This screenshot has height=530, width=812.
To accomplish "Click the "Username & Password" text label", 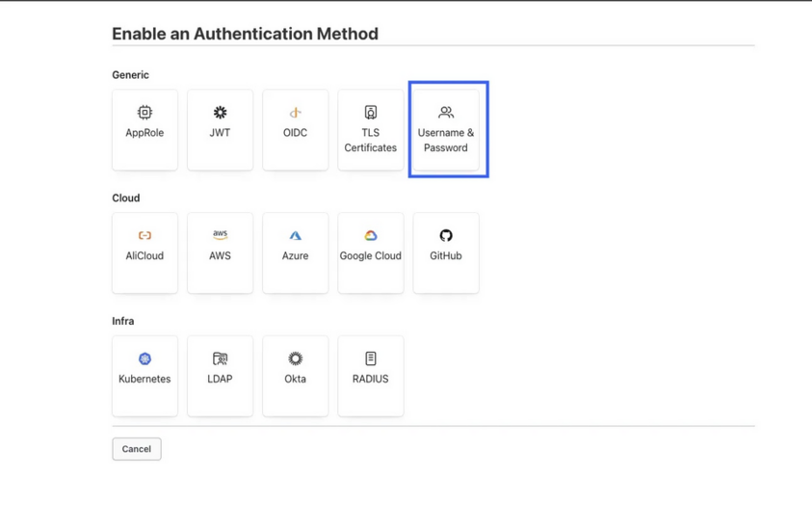I will pos(445,141).
